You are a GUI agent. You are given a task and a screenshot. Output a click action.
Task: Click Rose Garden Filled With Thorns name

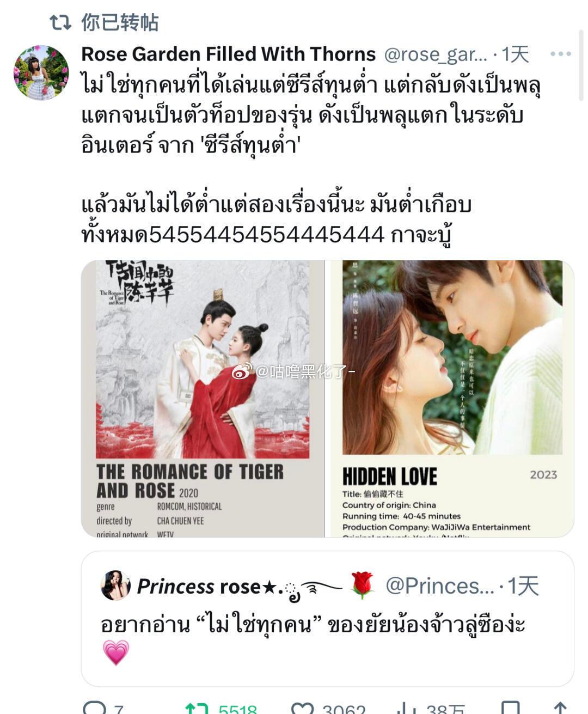click(228, 54)
